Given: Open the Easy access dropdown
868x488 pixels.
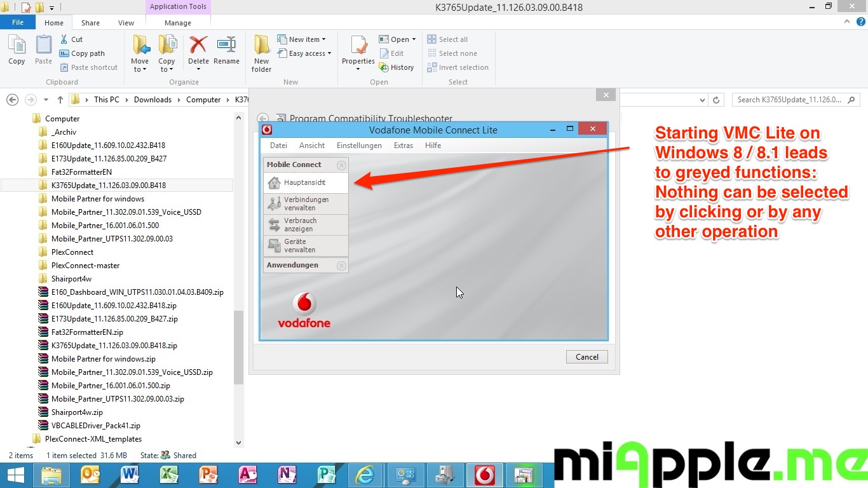Looking at the screenshot, I should point(309,53).
